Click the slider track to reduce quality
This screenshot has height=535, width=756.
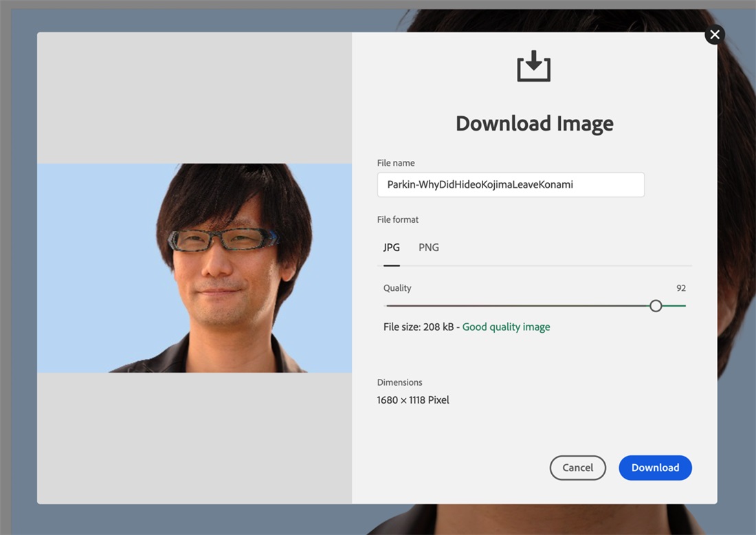click(x=515, y=305)
